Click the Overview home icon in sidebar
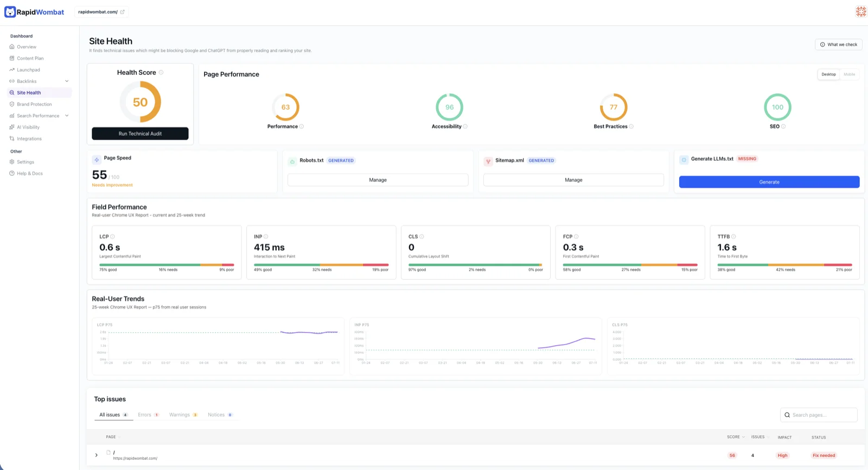 [x=12, y=47]
